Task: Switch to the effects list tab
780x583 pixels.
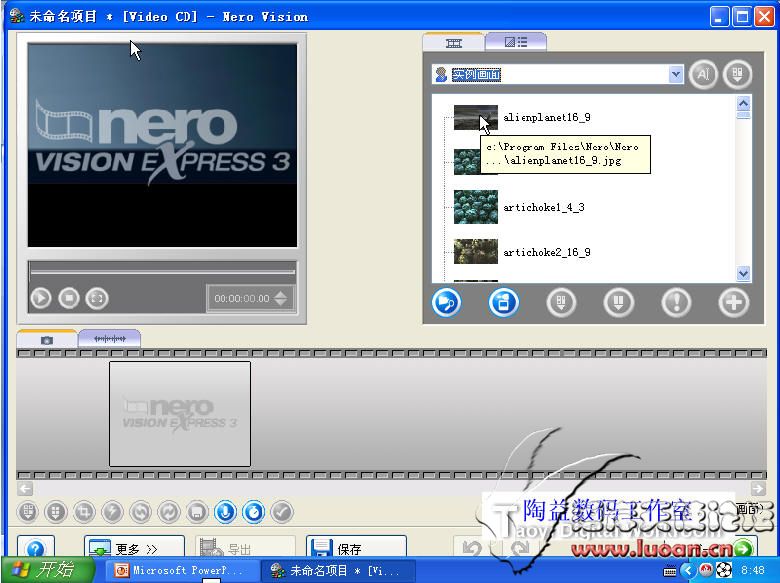Action: click(516, 42)
